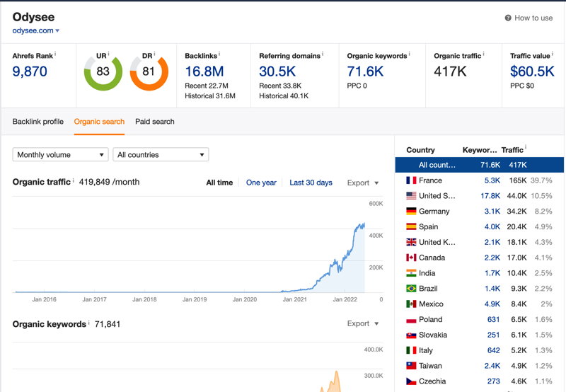
Task: Select the All countries table row
Action: (480, 165)
